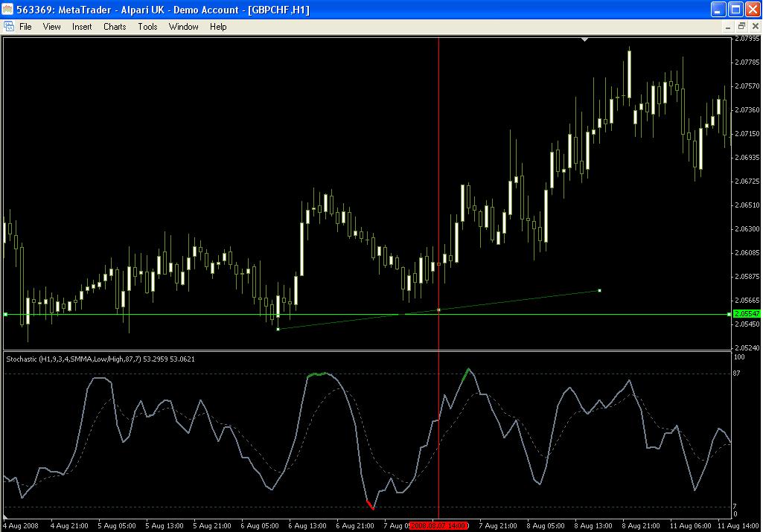The width and height of the screenshot is (763, 532).
Task: Open the File menu
Action: [25, 27]
